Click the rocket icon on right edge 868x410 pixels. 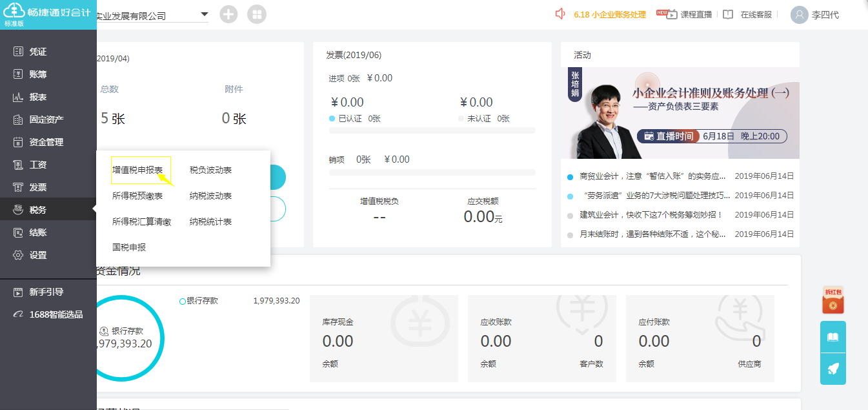(833, 369)
